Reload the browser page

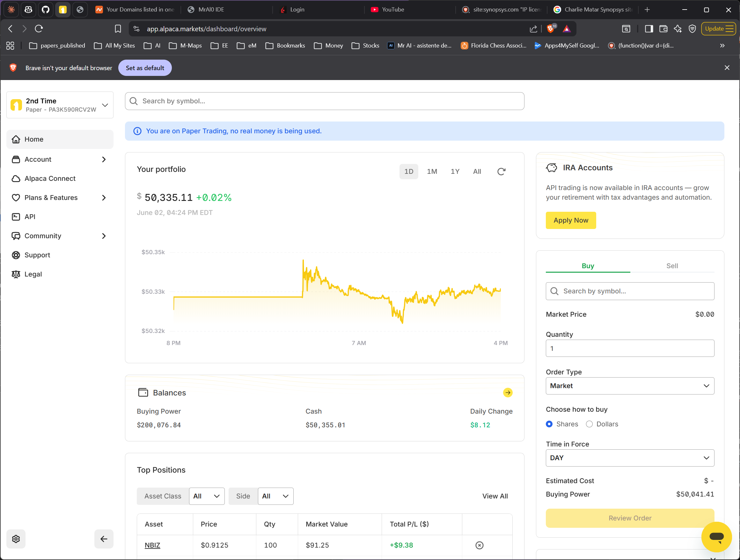click(39, 29)
